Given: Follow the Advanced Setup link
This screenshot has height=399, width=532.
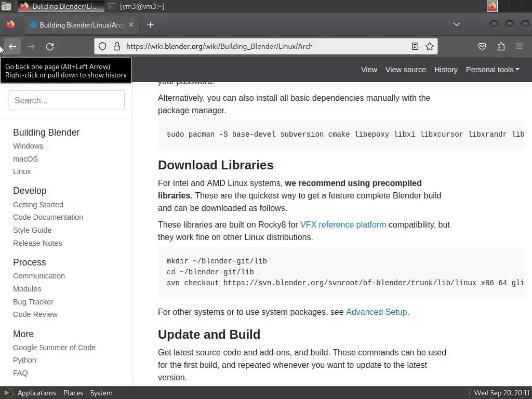Looking at the screenshot, I should pos(376,312).
